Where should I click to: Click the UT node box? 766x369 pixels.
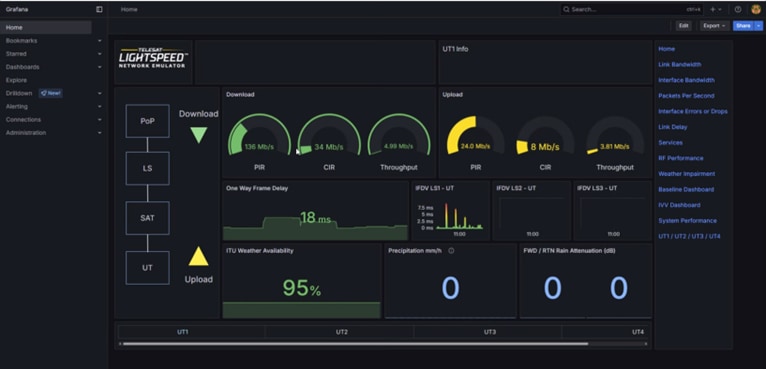[148, 268]
